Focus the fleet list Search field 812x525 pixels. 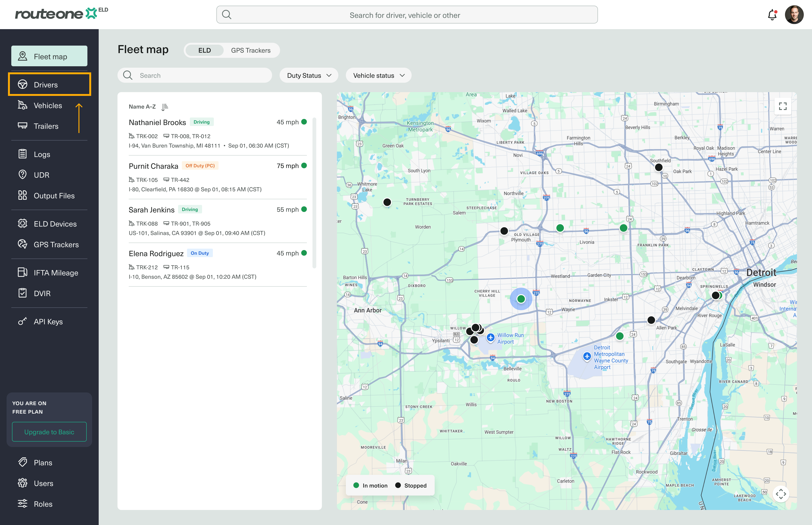[x=195, y=75]
